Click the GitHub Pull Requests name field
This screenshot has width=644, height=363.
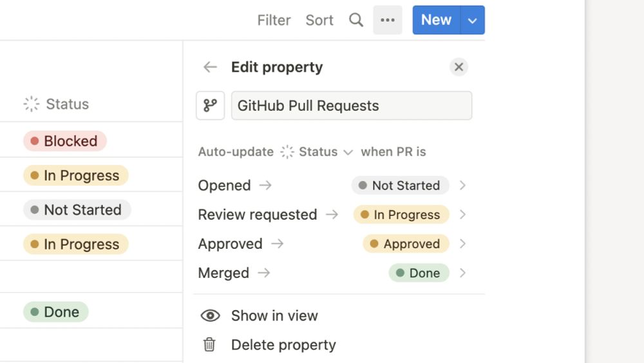[x=352, y=106]
